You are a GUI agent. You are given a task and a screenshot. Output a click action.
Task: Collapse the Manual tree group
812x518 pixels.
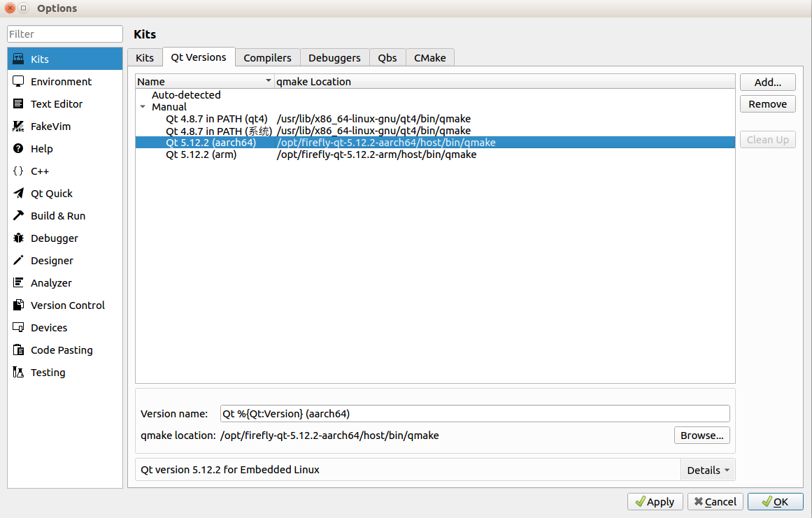[x=143, y=107]
